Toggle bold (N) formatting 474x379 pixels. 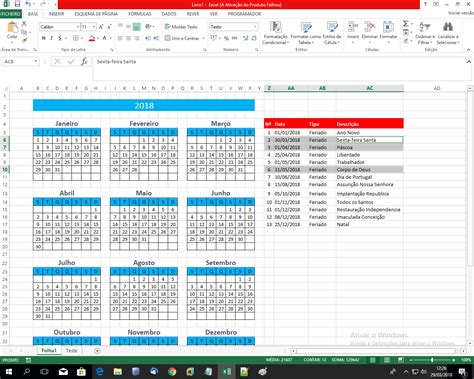click(x=43, y=38)
